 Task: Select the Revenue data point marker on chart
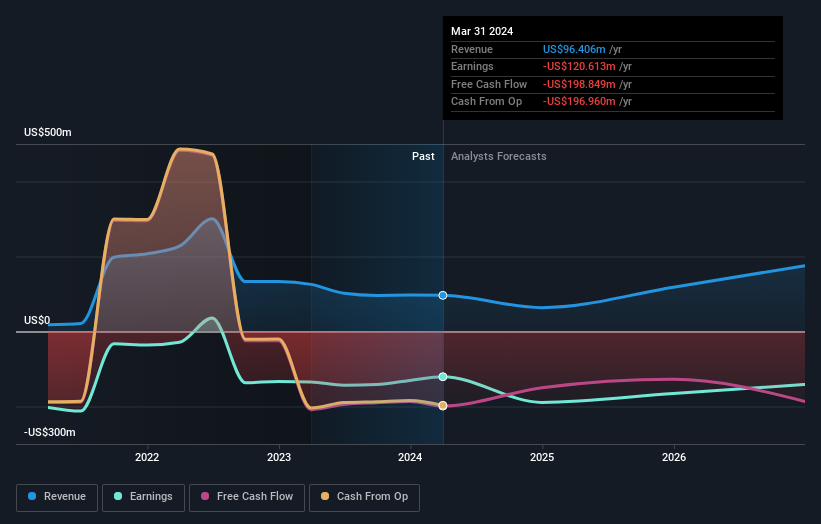pos(443,295)
